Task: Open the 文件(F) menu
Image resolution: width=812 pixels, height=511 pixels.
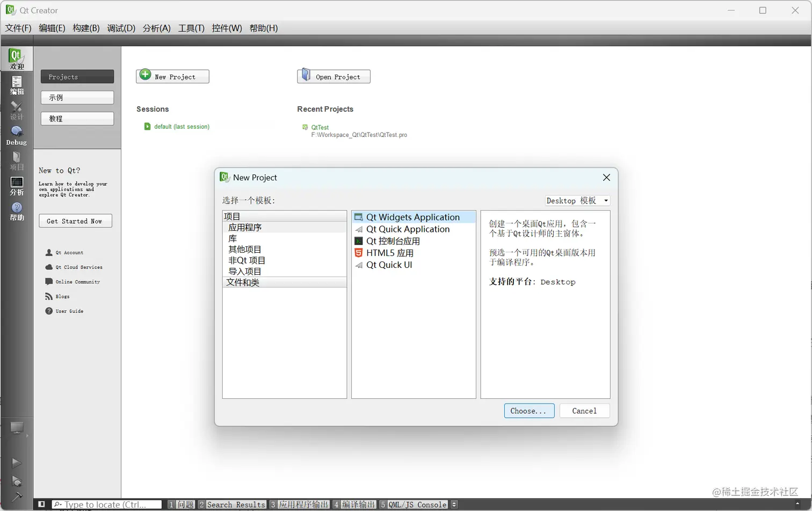Action: 18,28
